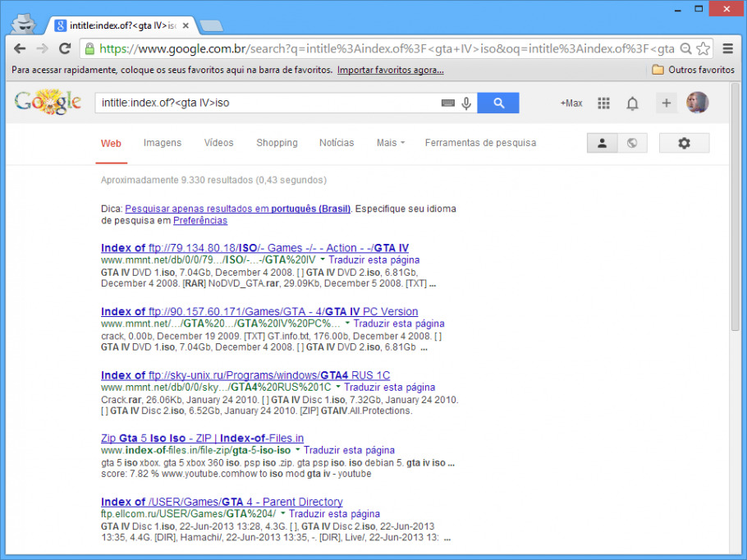Translate the GTA4%20RUS%201C result page
The image size is (747, 560).
[x=390, y=388]
